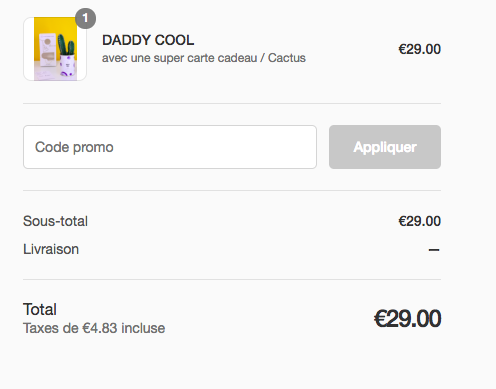Click the Taxes de €4.83 incluse note
The image size is (496, 389).
pyautogui.click(x=94, y=328)
